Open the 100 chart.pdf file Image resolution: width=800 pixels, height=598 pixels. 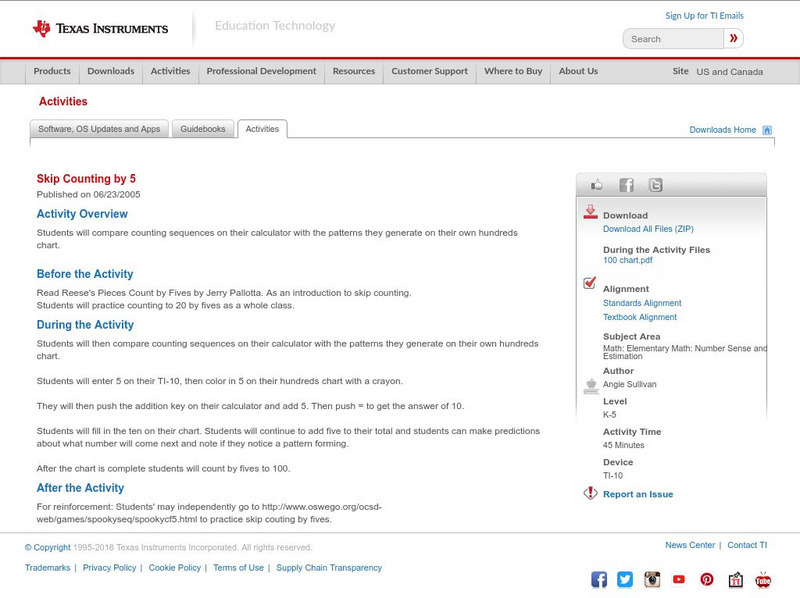[628, 260]
